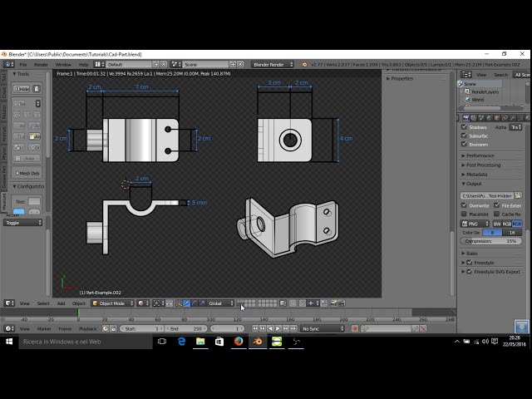The height and width of the screenshot is (399, 532).
Task: Expand the Metadata panel
Action: pyautogui.click(x=475, y=175)
